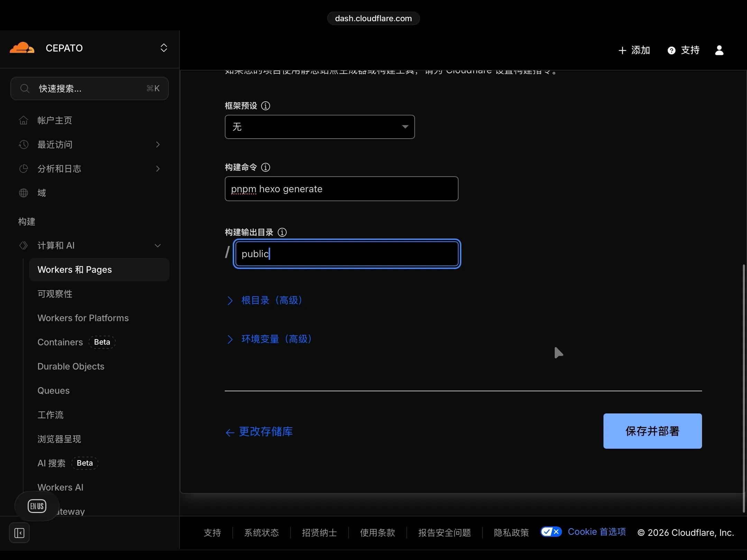Viewport: 747px width, 560px height.
Task: Click the Cloudflare logo in the sidebar
Action: click(22, 48)
